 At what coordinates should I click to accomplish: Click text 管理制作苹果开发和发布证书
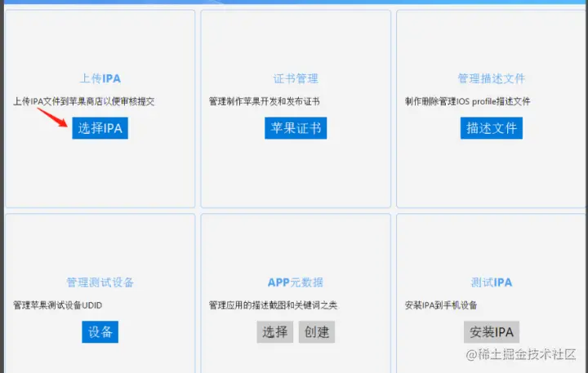click(x=265, y=101)
